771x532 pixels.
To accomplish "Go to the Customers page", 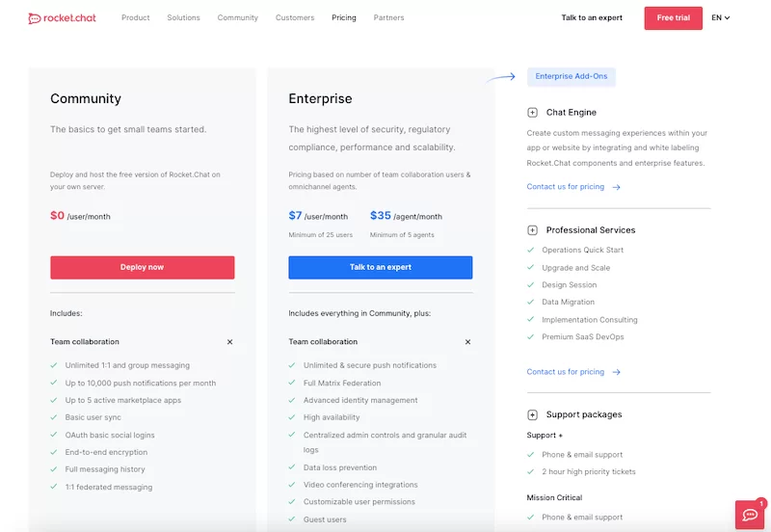I will (x=295, y=17).
